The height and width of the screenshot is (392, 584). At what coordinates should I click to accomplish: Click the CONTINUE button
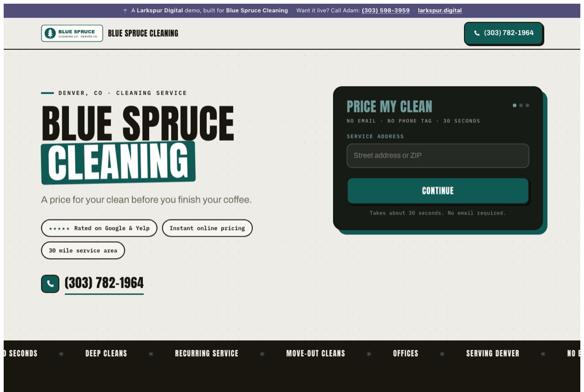437,190
